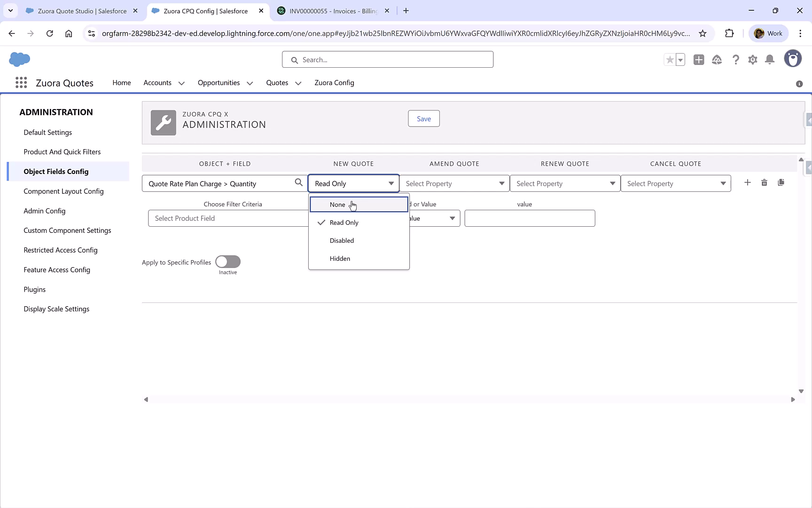
Task: Expand the Quotes navigation dropdown
Action: (297, 83)
